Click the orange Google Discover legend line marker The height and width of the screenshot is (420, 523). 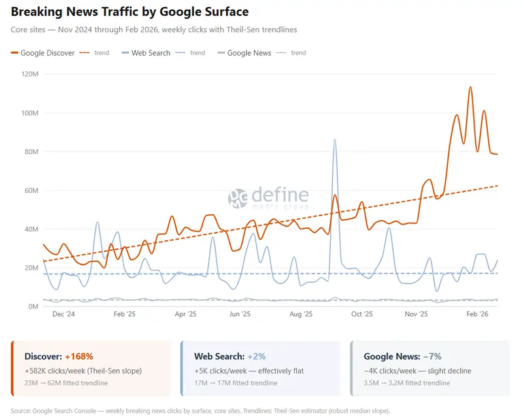point(15,53)
